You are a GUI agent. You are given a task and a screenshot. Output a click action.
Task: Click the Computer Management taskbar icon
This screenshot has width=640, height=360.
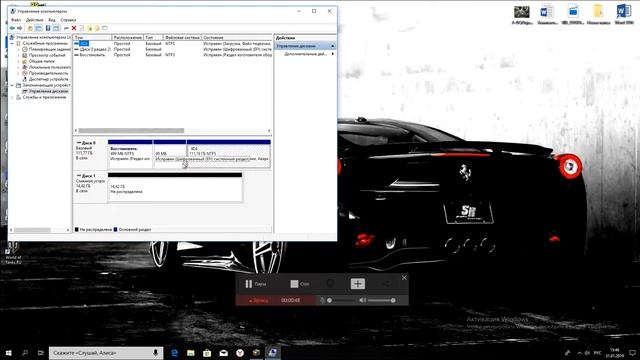coord(273,353)
